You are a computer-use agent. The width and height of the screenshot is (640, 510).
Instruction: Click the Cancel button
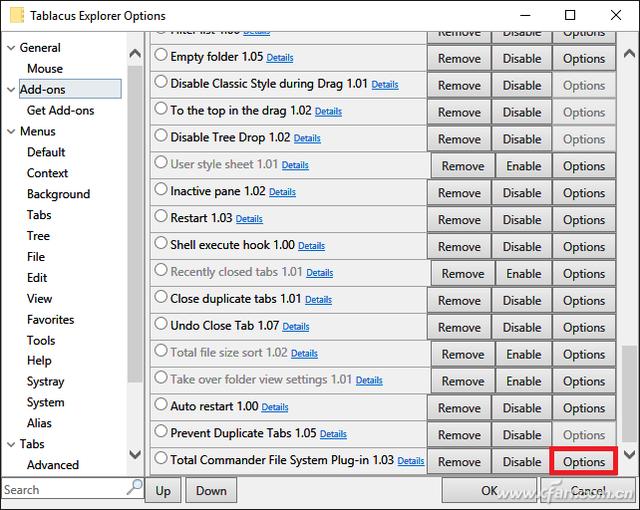(588, 490)
